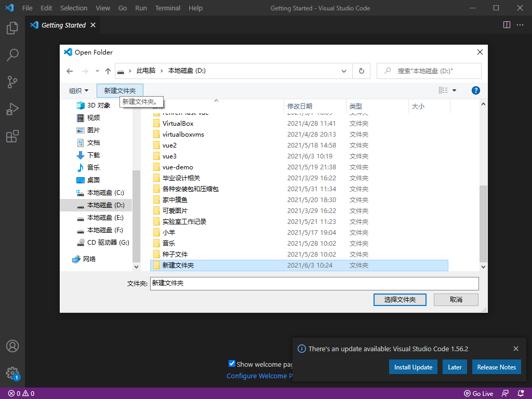Expand the address bar history dropdown
Viewport: 532px width, 399px height.
click(x=344, y=71)
